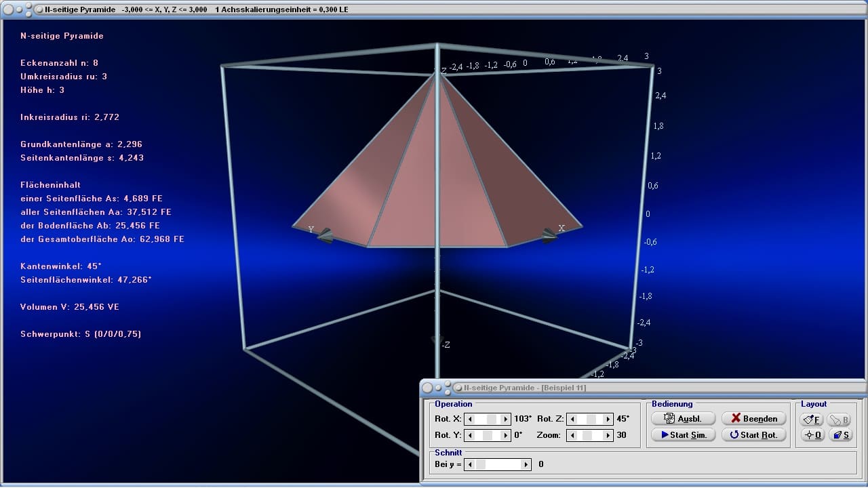Click the Zoom slider thumb
The height and width of the screenshot is (488, 868).
588,435
